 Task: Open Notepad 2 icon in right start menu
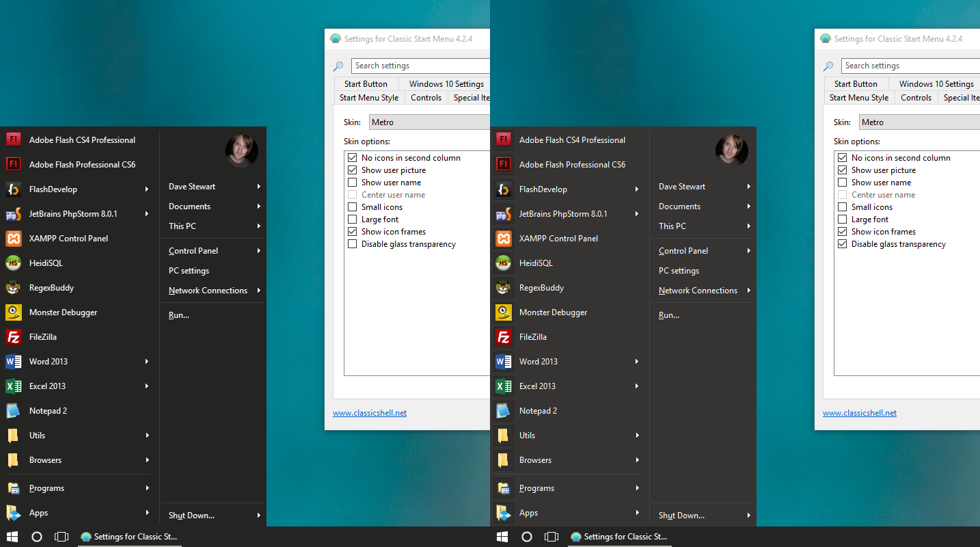(504, 411)
